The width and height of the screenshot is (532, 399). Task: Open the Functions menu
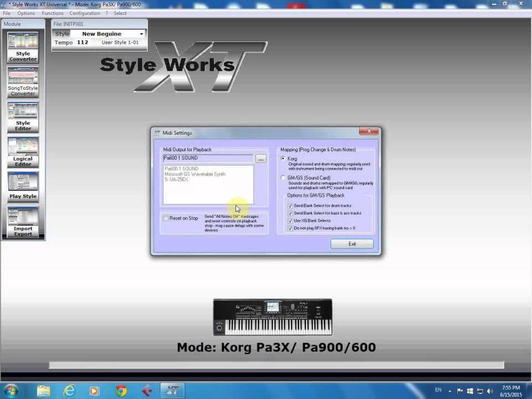(53, 13)
